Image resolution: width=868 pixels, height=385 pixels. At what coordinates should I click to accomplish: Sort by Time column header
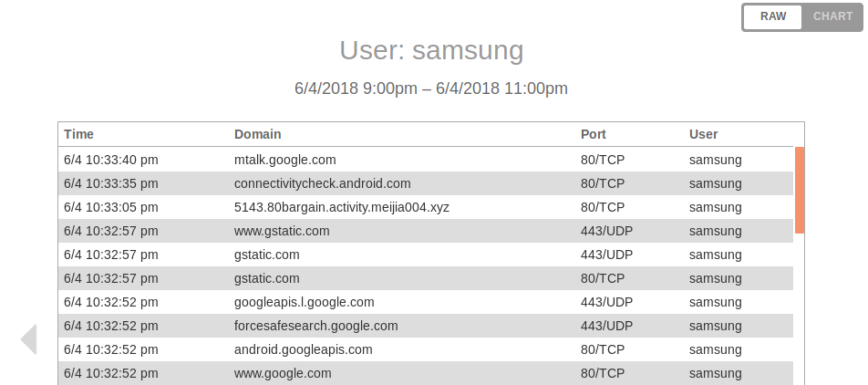pos(79,134)
